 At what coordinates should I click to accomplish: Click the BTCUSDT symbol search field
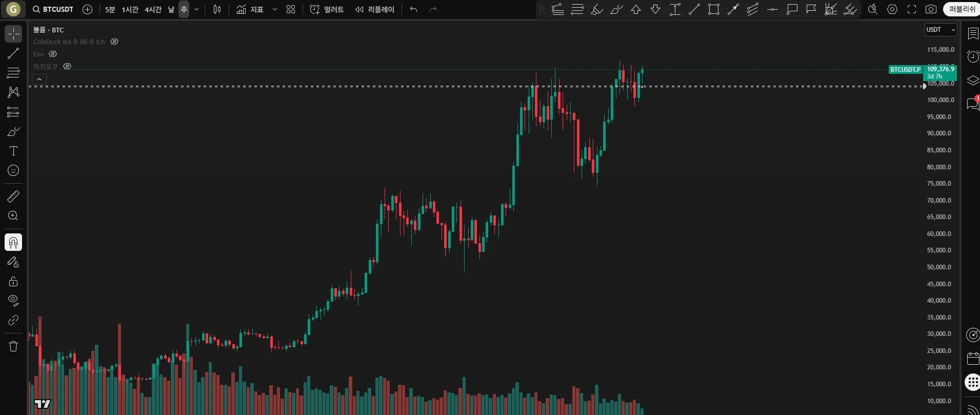coord(53,9)
